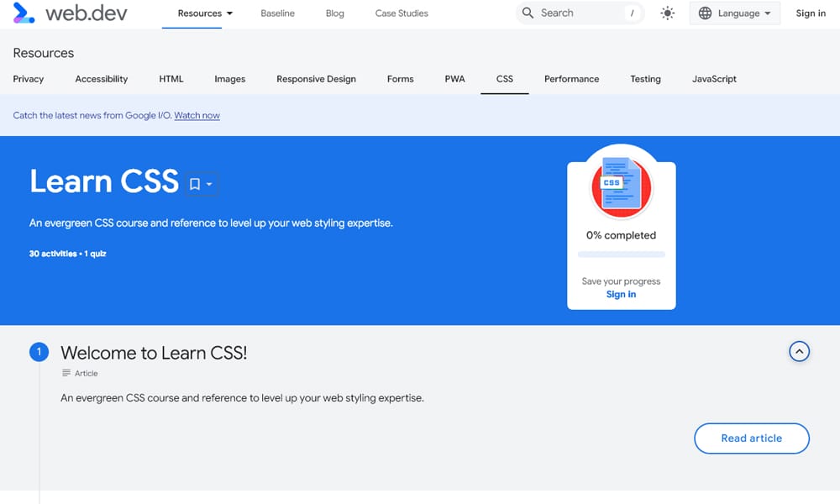Screen dimensions: 840x504
Task: Open the Resources dropdown menu
Action: coord(205,13)
